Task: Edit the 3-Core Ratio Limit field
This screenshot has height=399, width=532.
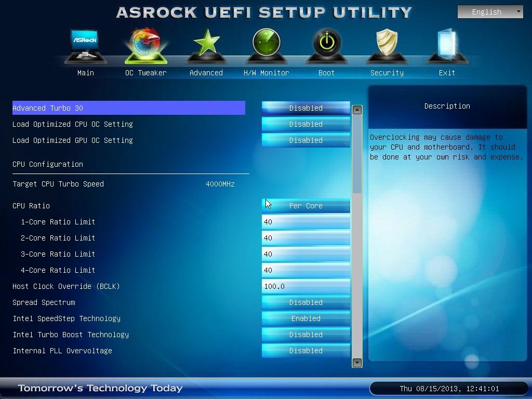Action: pos(305,254)
